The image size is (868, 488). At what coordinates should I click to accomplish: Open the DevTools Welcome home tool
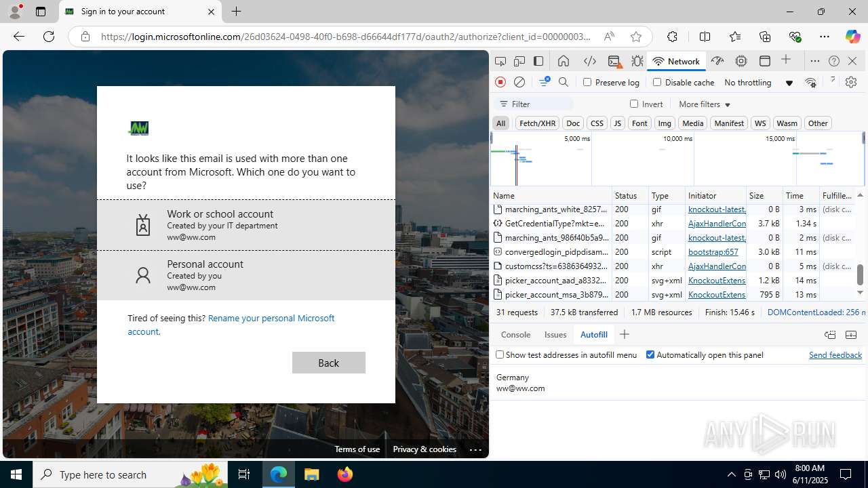[x=564, y=61]
